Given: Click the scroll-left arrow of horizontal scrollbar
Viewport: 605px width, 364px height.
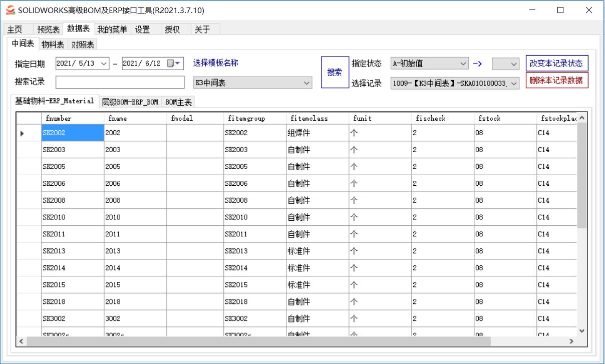Looking at the screenshot, I should pyautogui.click(x=21, y=341).
